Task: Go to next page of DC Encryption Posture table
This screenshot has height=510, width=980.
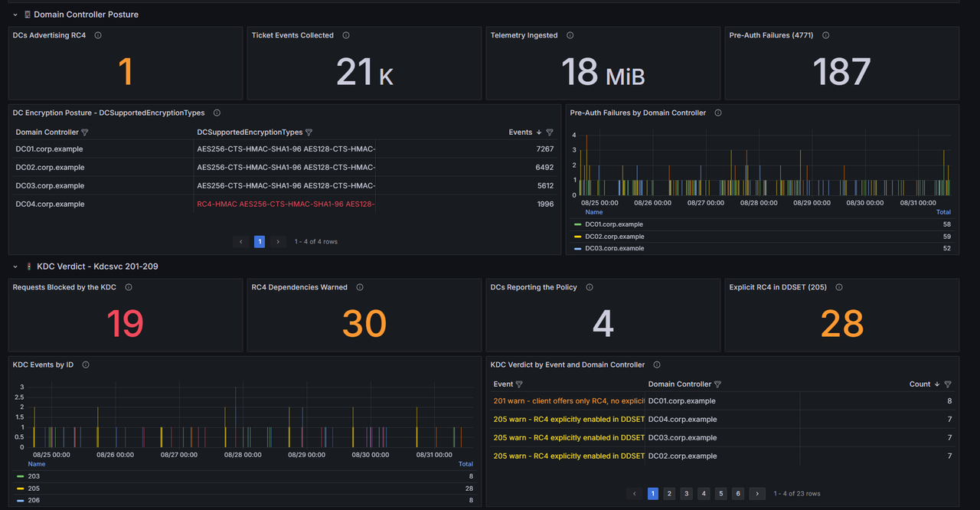Action: (278, 241)
